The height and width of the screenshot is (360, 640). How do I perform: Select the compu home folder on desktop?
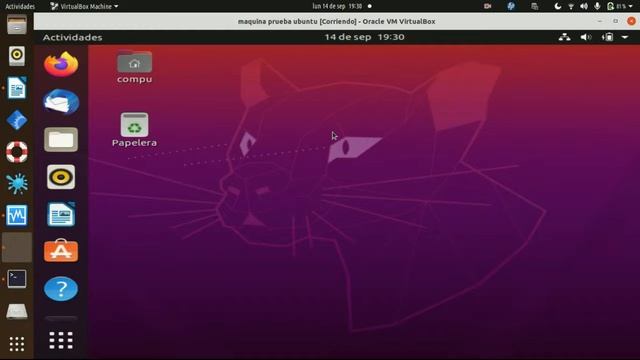tap(134, 67)
